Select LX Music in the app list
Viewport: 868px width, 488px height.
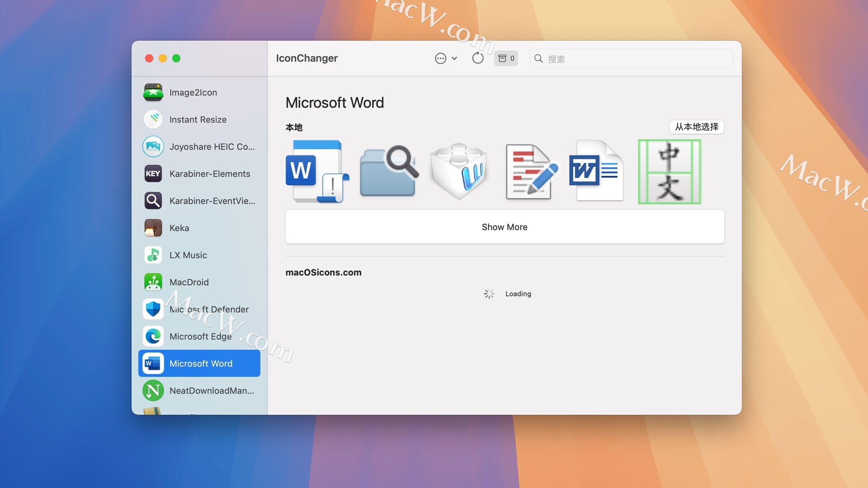(199, 255)
